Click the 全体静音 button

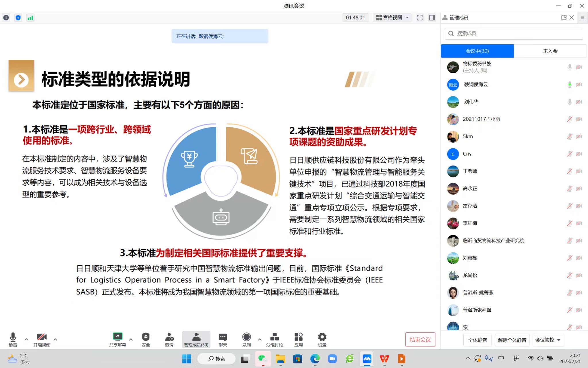(477, 340)
